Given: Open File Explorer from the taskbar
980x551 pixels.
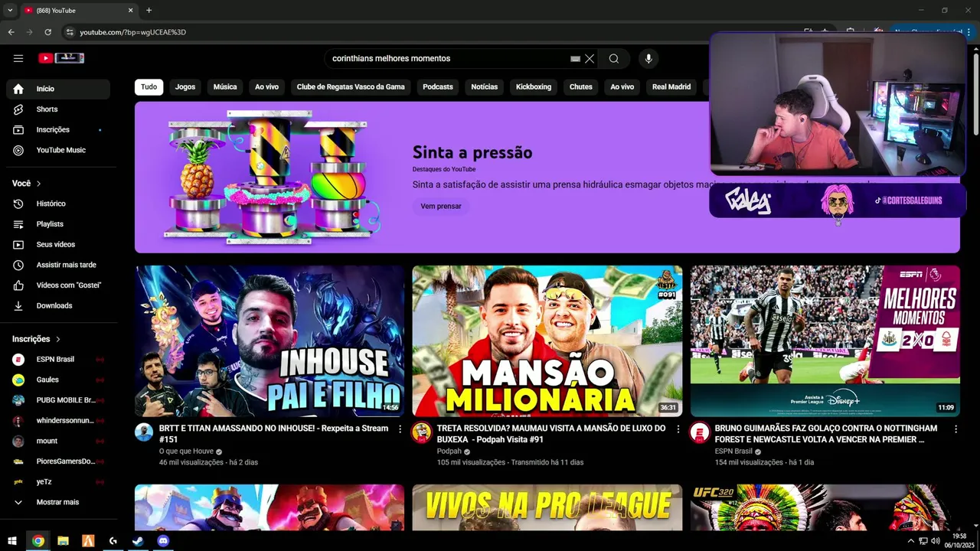Looking at the screenshot, I should [63, 540].
